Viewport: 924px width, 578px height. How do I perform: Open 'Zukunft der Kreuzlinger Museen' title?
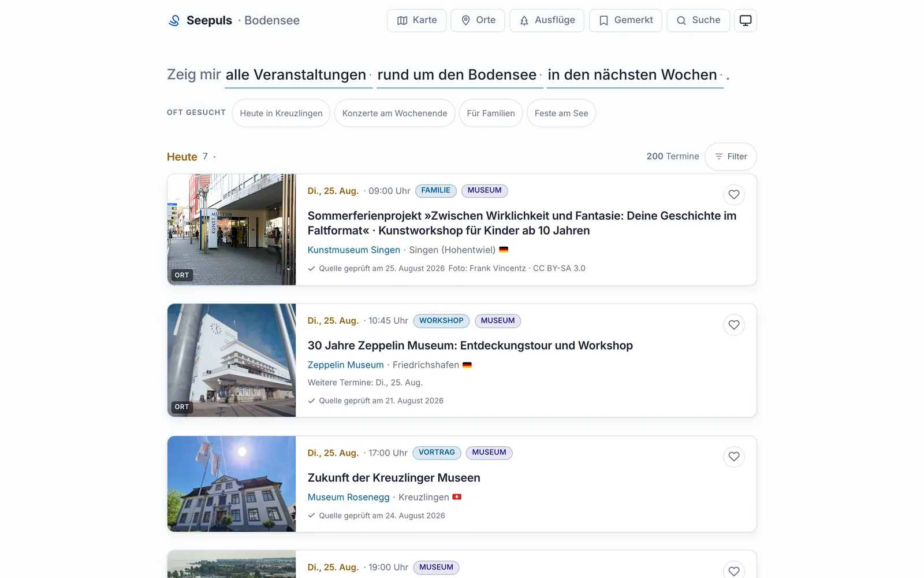point(394,478)
